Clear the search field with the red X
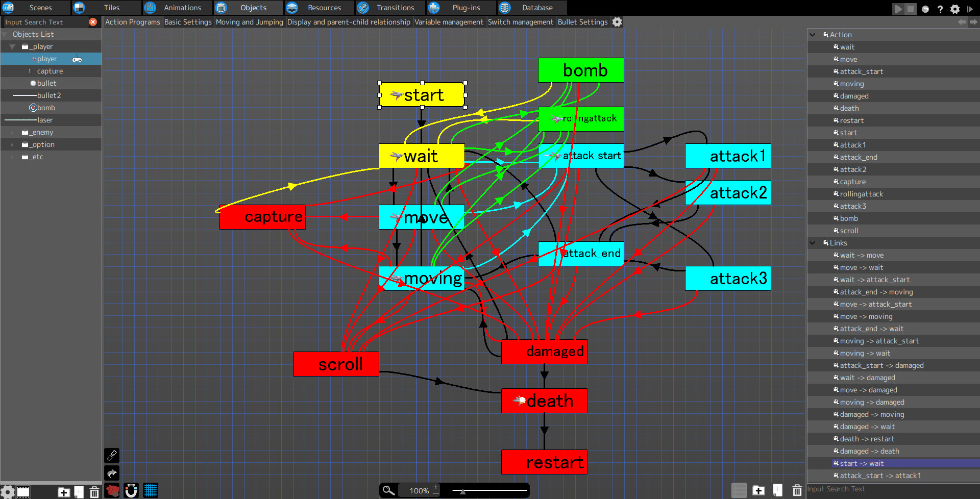 pyautogui.click(x=92, y=22)
